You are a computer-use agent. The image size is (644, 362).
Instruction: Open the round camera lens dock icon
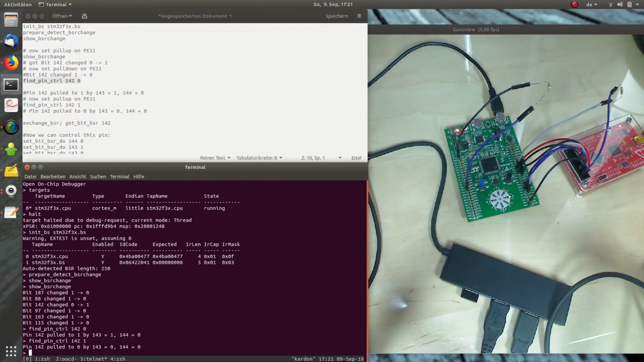pos(11,128)
